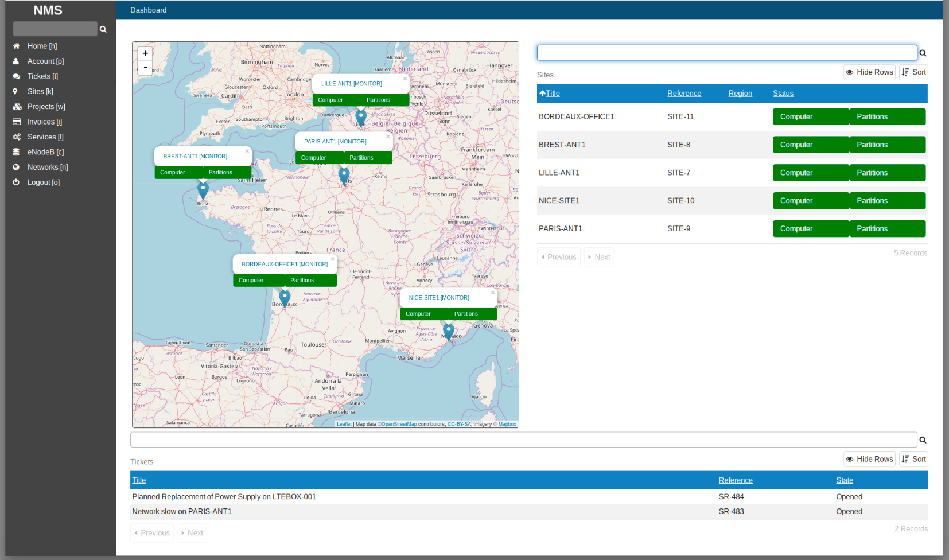
Task: Click Previous under Sites table
Action: [x=559, y=257]
